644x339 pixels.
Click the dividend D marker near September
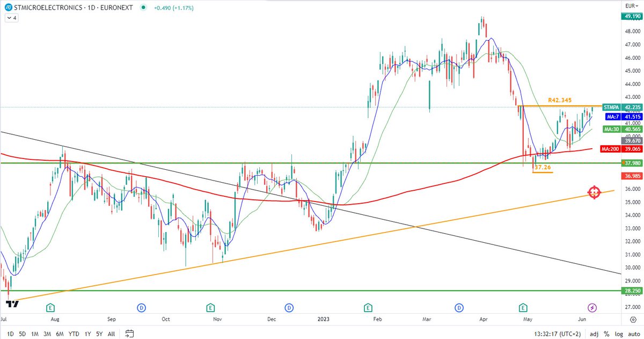(142, 308)
